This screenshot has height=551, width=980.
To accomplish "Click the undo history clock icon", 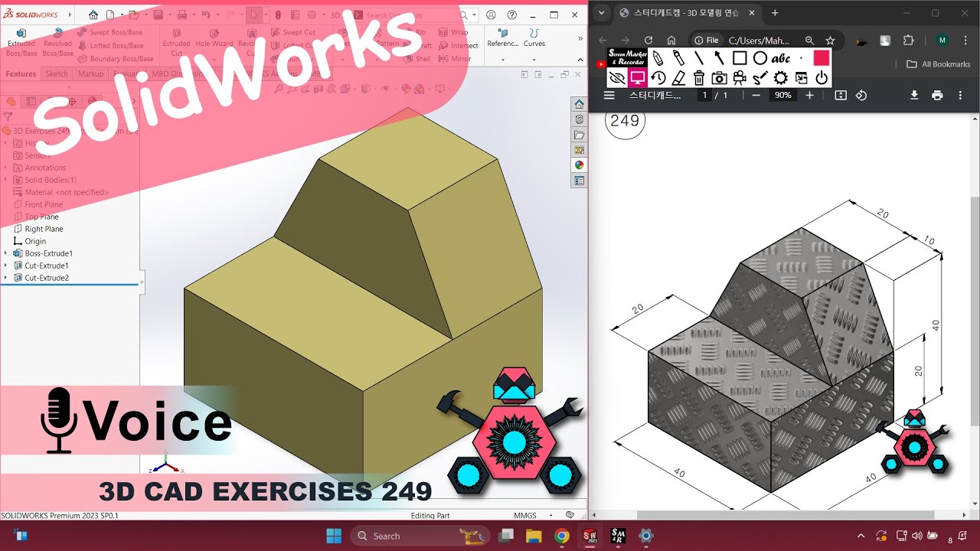I will pos(658,78).
